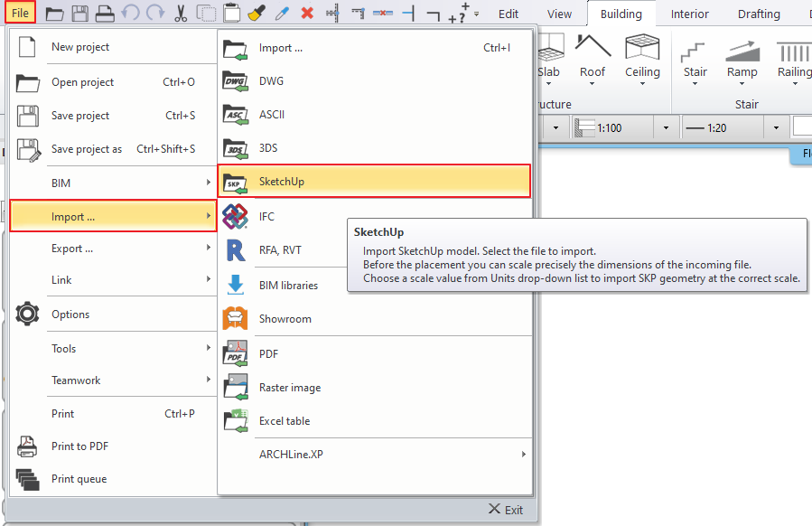Expand the Teamwork submenu
Image resolution: width=812 pixels, height=526 pixels.
(113, 380)
